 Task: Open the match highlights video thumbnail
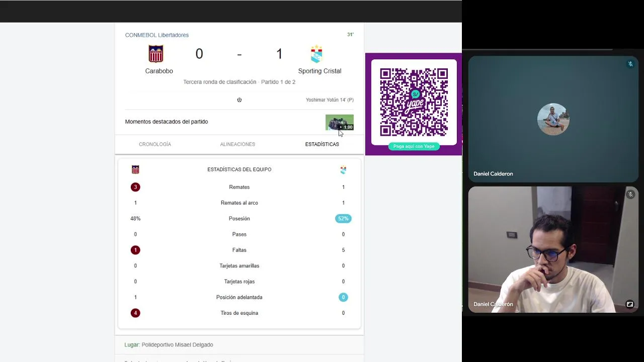(340, 122)
